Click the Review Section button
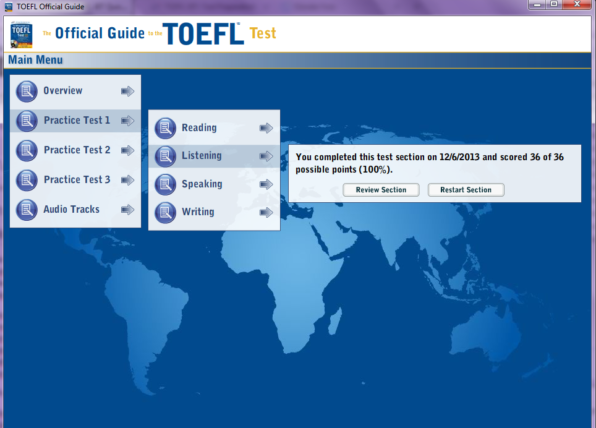The width and height of the screenshot is (596, 428). tap(381, 190)
